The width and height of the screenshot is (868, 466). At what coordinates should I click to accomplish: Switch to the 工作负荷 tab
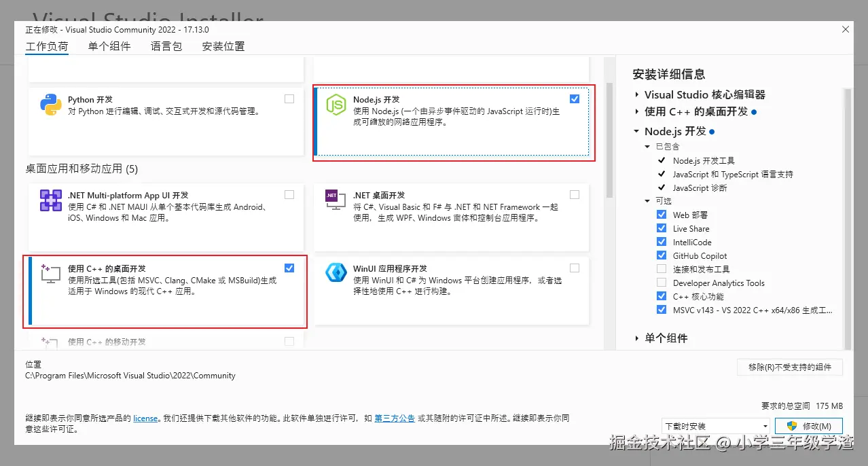(x=47, y=46)
